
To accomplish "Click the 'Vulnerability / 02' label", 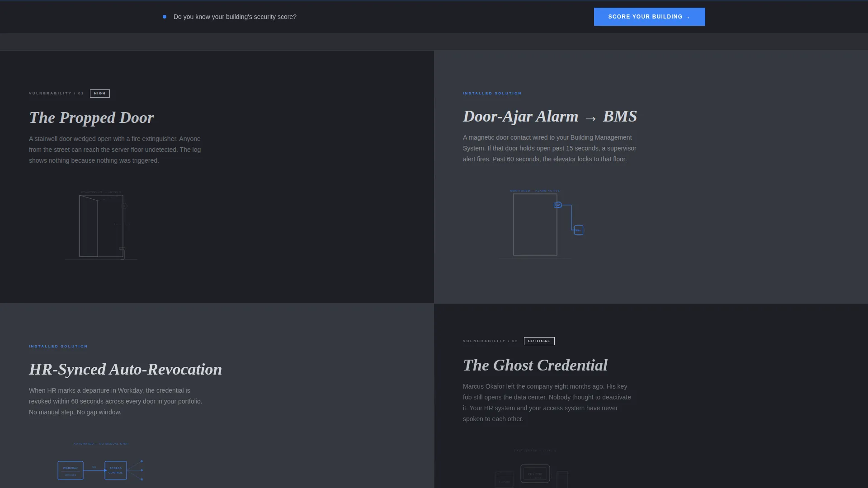I will [491, 341].
